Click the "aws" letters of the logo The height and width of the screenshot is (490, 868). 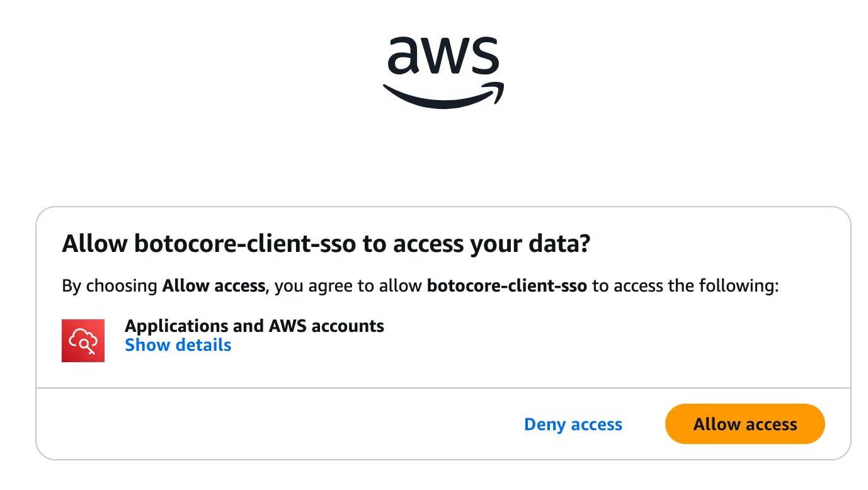click(x=443, y=55)
